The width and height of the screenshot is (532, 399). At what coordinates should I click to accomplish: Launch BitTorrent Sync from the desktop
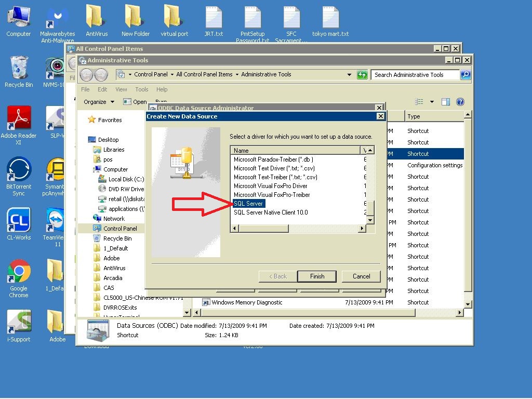point(19,170)
